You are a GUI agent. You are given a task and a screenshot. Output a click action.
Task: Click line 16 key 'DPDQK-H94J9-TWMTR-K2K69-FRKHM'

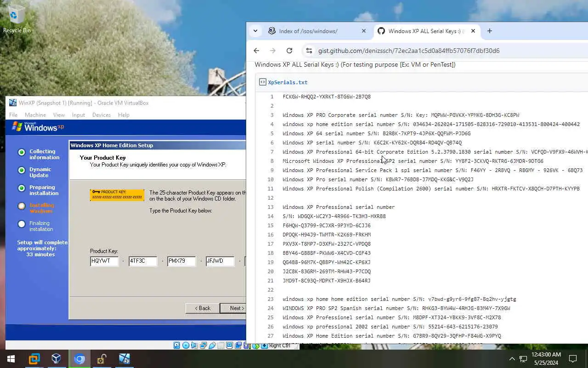click(327, 235)
